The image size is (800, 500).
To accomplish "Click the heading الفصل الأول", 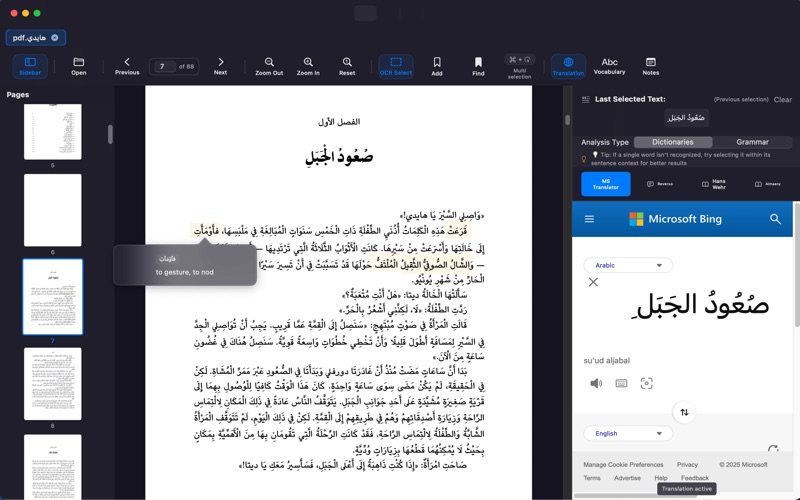I will 339,122.
